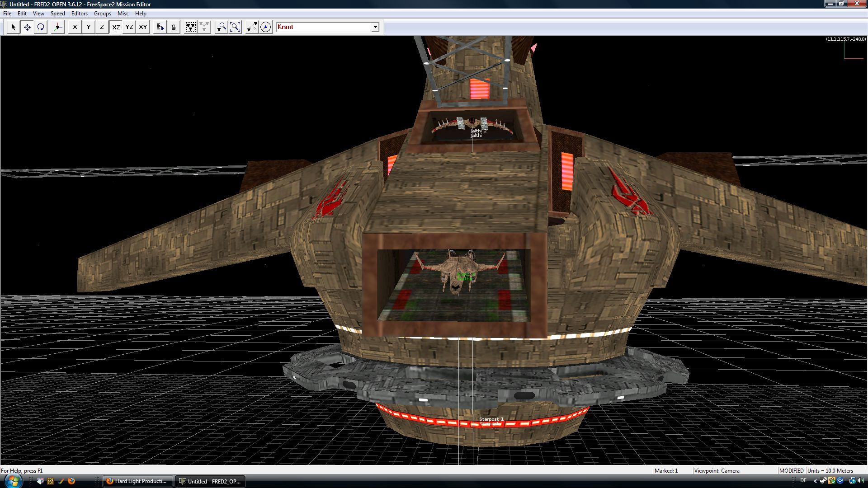
Task: Toggle the XZ plane constraint
Action: [116, 27]
